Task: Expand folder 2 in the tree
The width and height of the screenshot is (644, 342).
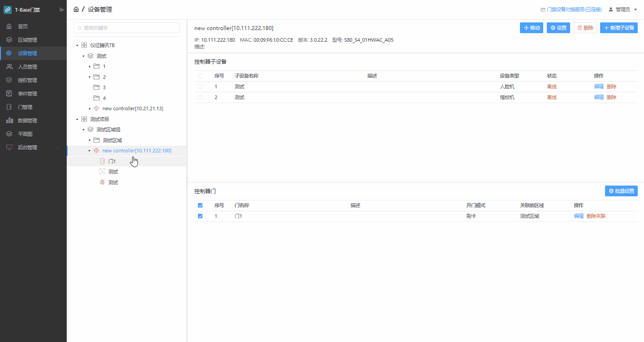Action: (90, 77)
